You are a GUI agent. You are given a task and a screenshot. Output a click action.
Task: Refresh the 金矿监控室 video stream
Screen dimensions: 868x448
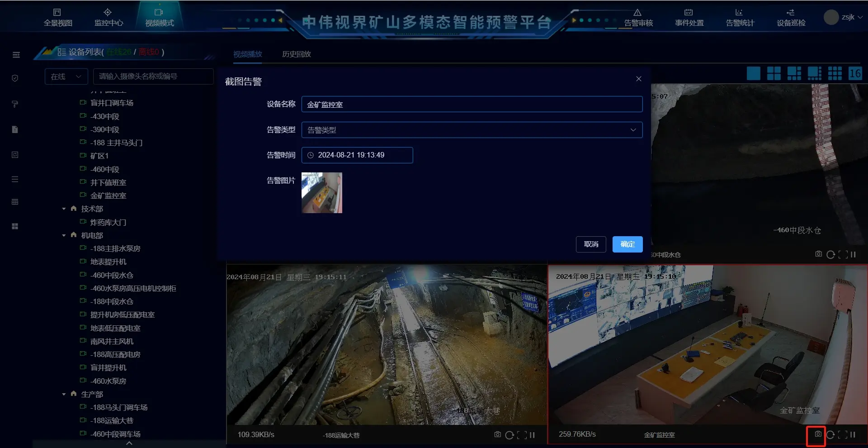tap(830, 435)
